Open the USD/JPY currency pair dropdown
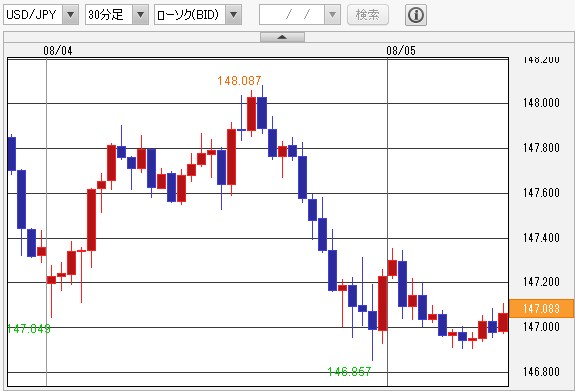The image size is (575, 391). click(x=41, y=15)
